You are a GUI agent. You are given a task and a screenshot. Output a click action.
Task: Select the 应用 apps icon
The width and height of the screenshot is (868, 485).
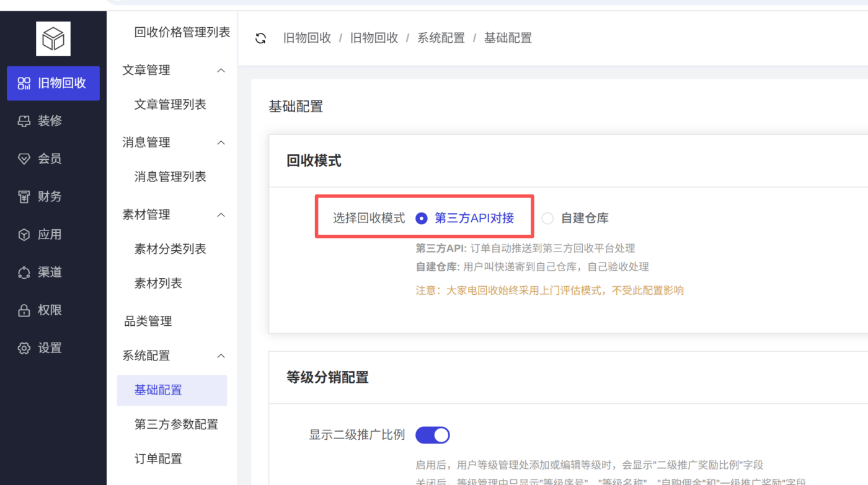(24, 234)
